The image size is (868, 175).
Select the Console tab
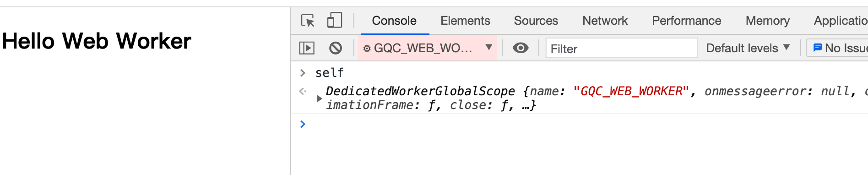point(394,21)
